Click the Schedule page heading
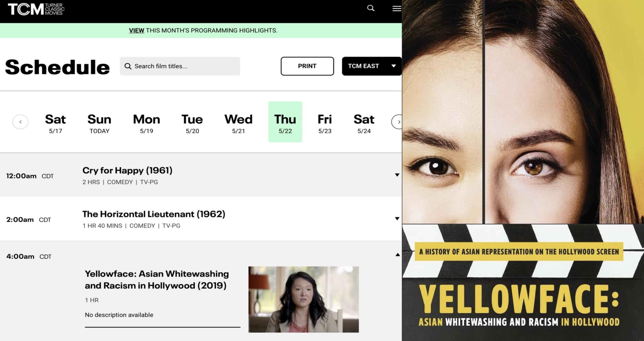Image resolution: width=644 pixels, height=341 pixels. (x=57, y=67)
